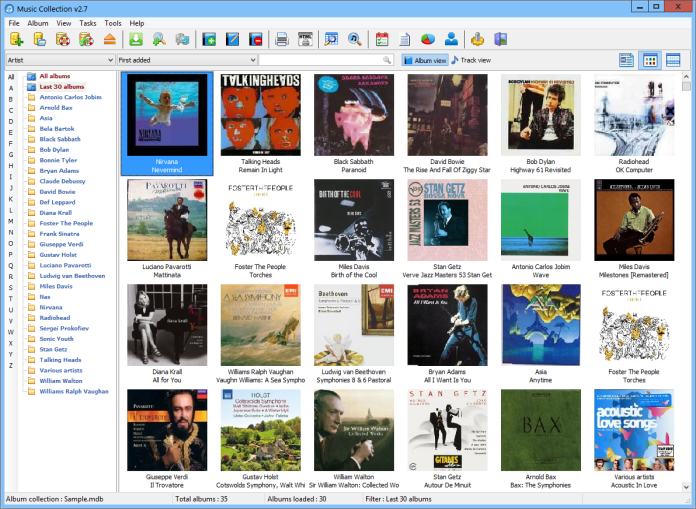The height and width of the screenshot is (509, 696).
Task: Enable the thumbnails grid layout button
Action: point(650,60)
